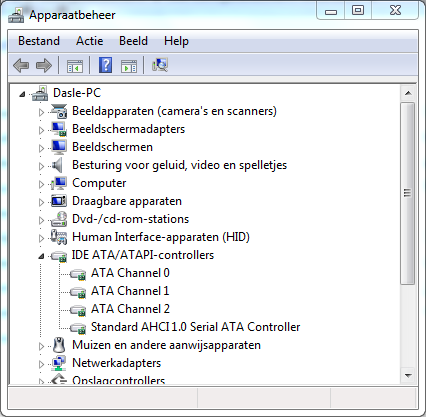This screenshot has width=426, height=417.
Task: Collapse the Dasle-PC root node
Action: pos(22,94)
